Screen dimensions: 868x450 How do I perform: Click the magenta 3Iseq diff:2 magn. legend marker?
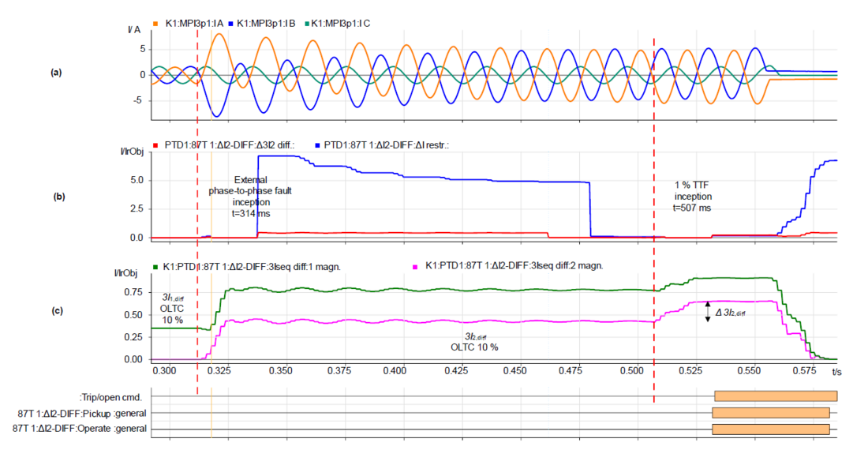pyautogui.click(x=416, y=267)
